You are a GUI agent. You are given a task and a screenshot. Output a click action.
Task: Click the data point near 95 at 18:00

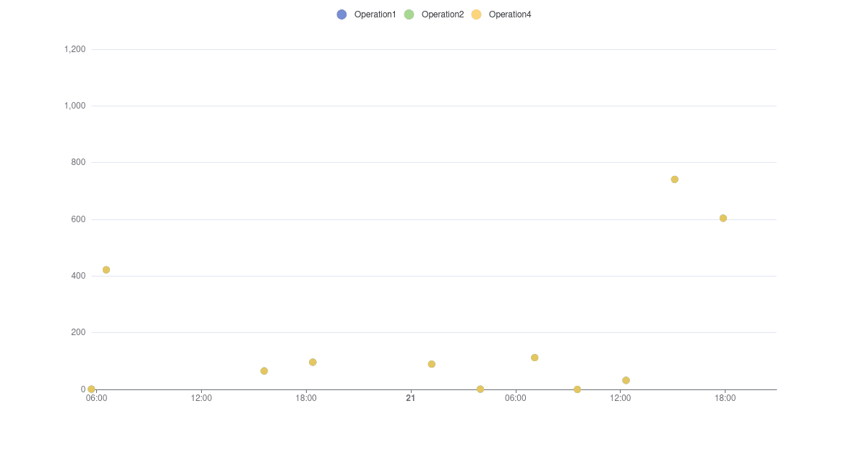(x=312, y=361)
